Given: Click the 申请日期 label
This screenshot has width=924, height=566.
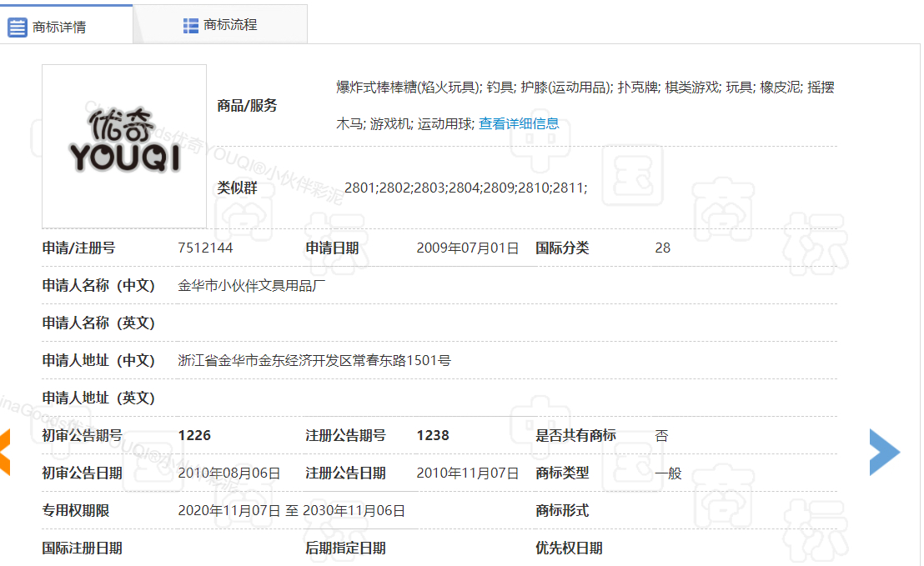Looking at the screenshot, I should pyautogui.click(x=332, y=248).
